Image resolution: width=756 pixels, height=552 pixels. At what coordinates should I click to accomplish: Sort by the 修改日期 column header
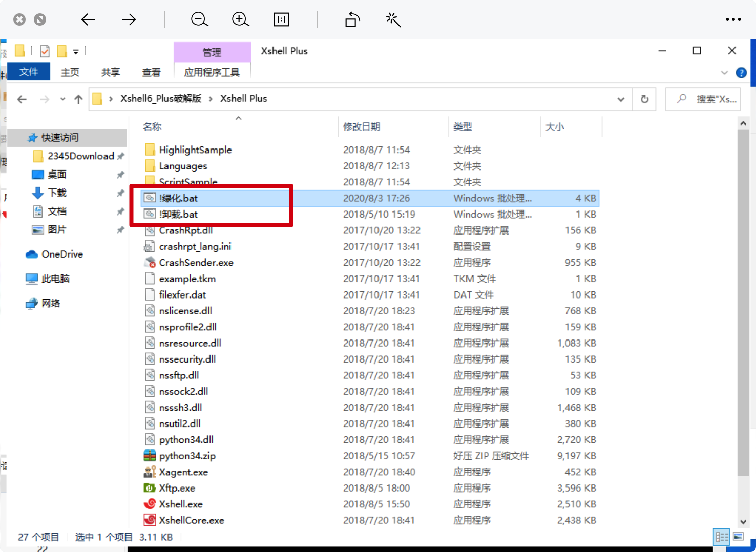click(362, 127)
